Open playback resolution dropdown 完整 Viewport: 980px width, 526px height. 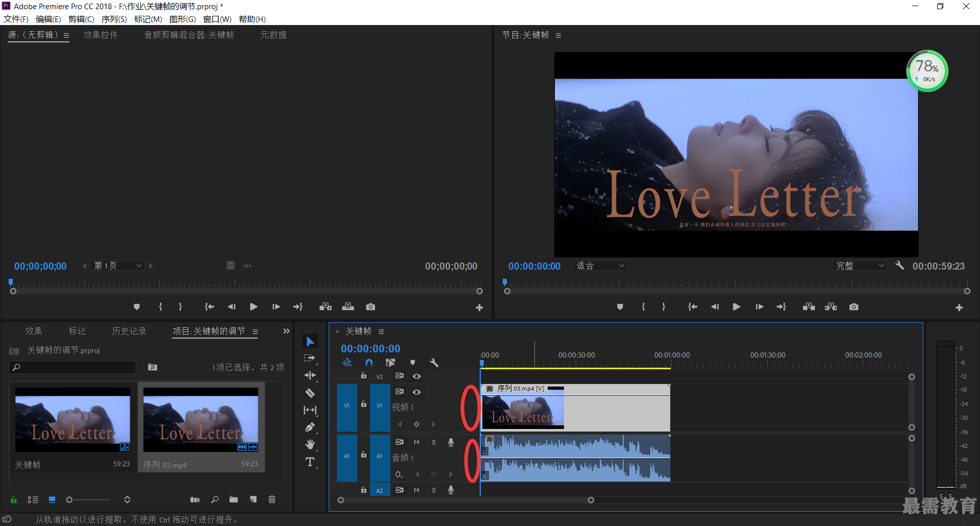click(860, 266)
